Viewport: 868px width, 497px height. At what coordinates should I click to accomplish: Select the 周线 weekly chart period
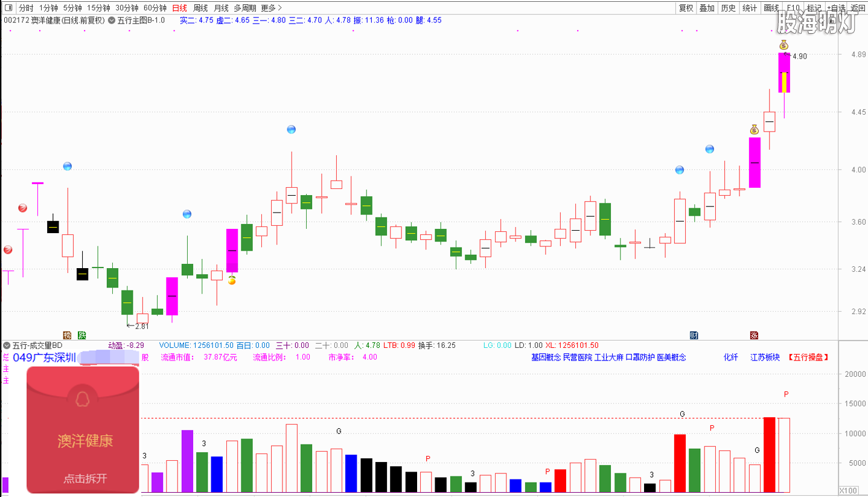point(200,8)
